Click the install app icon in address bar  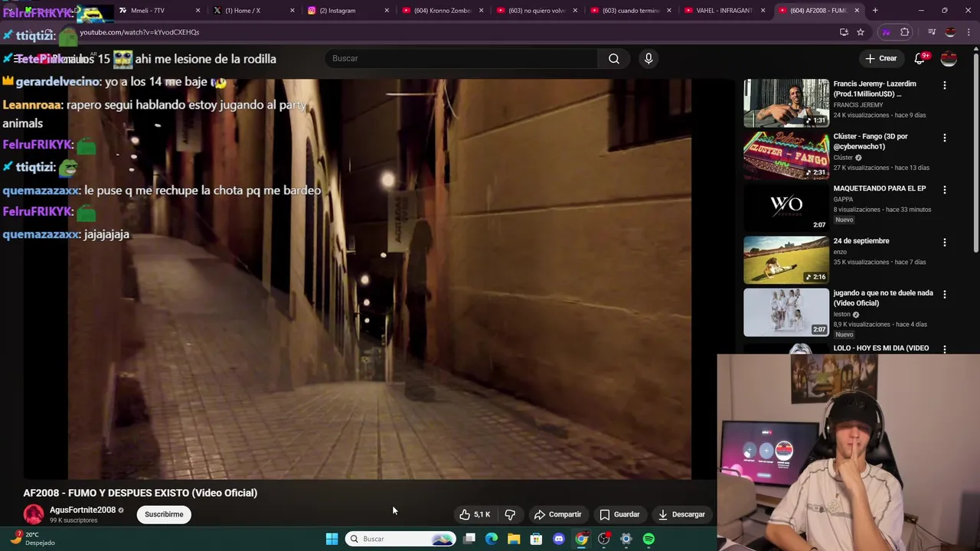tap(844, 32)
